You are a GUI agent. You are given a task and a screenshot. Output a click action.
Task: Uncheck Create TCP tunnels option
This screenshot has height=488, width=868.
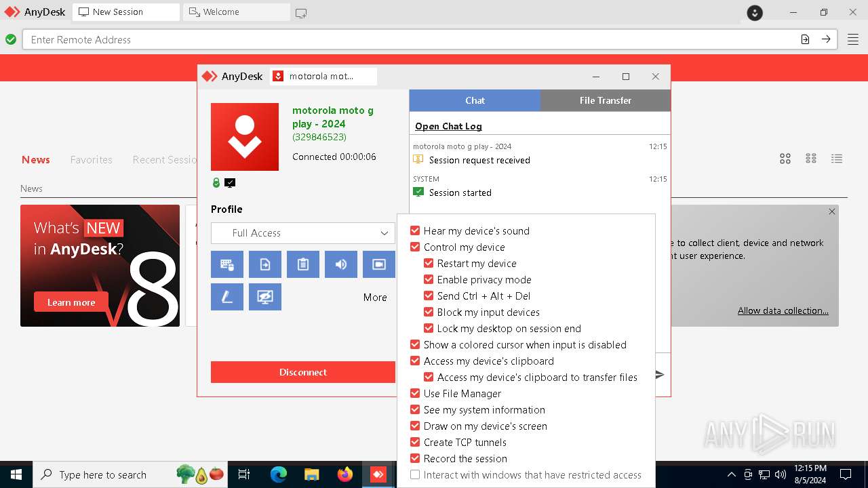click(x=415, y=442)
